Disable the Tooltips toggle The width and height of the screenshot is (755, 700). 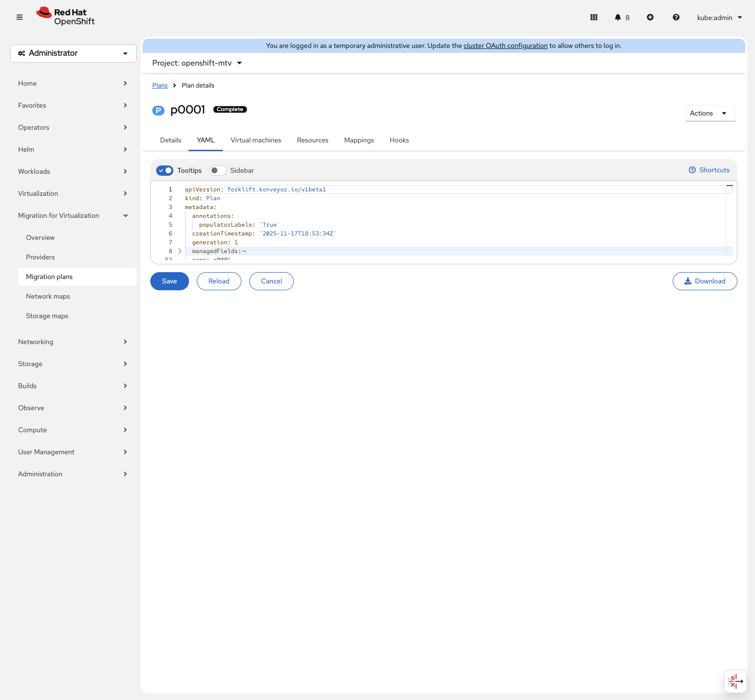(165, 170)
